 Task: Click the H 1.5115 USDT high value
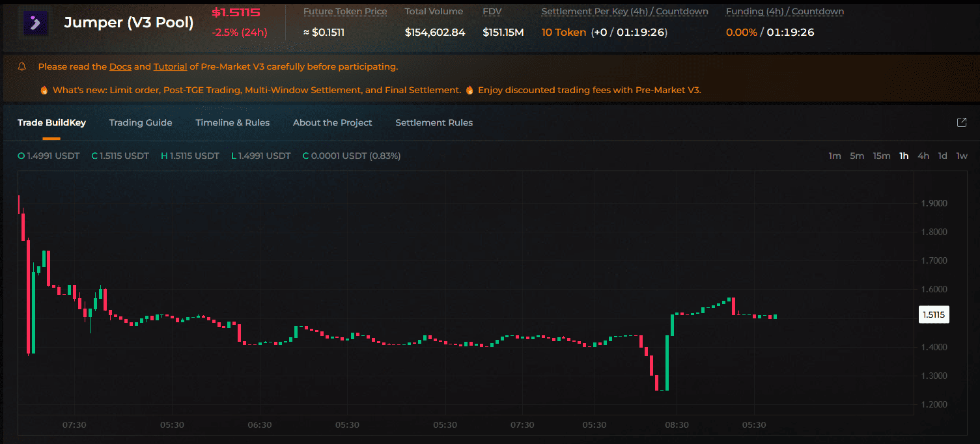(x=190, y=156)
